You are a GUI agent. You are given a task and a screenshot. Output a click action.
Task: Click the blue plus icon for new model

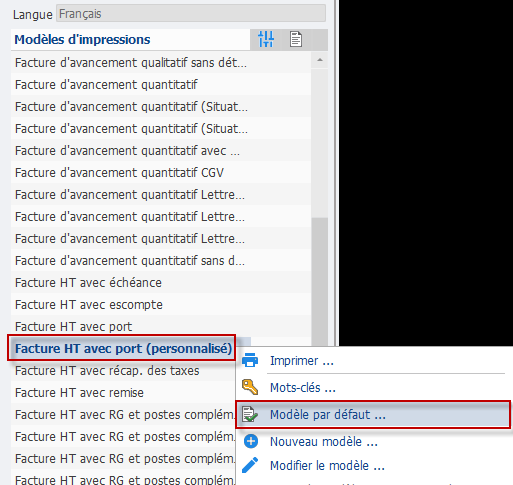tap(251, 441)
